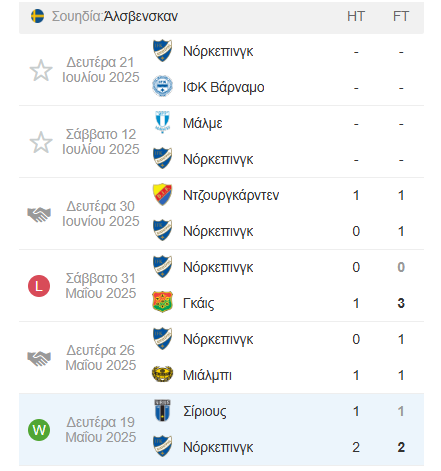
Task: Toggle favorite star for Νόρκεπινγκ vs ΙΦΚ Βάρναμο
Action: coord(41,70)
